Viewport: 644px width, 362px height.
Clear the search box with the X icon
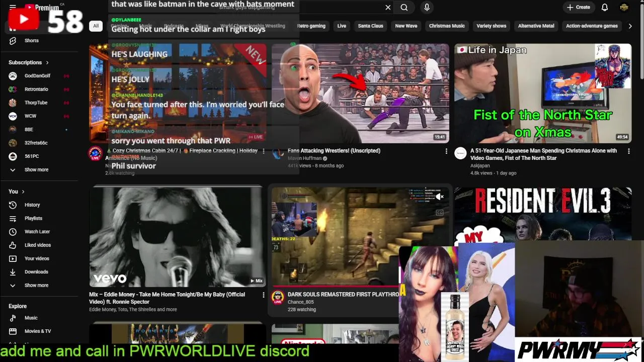click(388, 8)
